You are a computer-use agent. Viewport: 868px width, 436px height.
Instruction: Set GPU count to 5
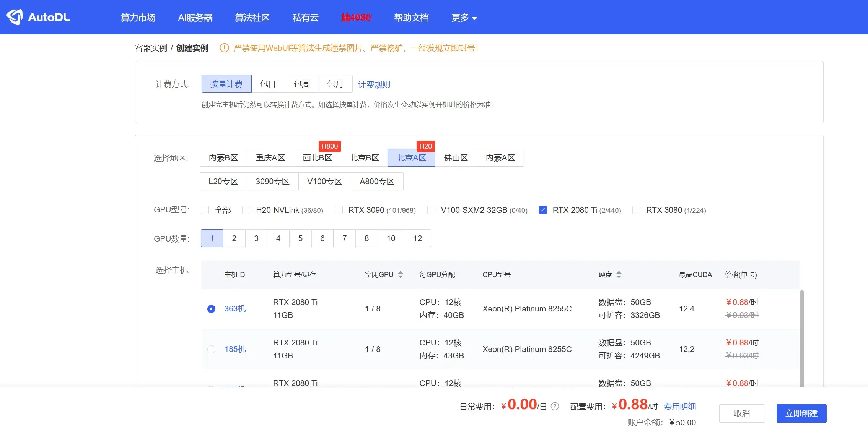point(301,238)
